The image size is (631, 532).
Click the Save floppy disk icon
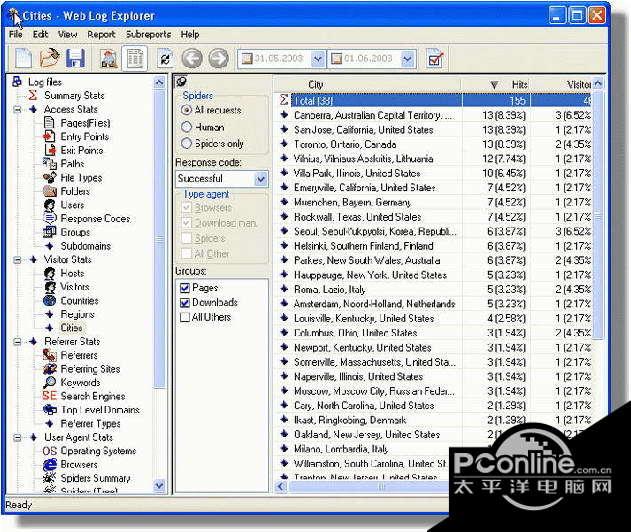point(75,58)
